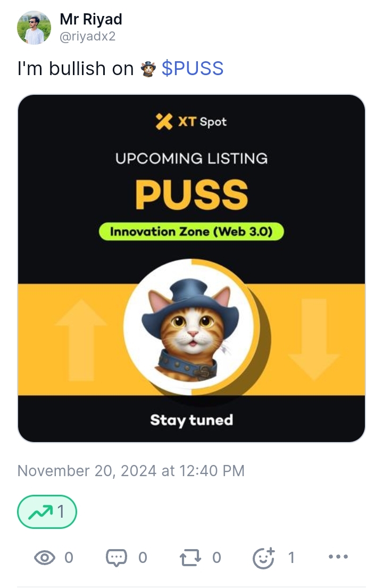Click the Stay tuned text in image
The width and height of the screenshot is (383, 588).
click(191, 420)
